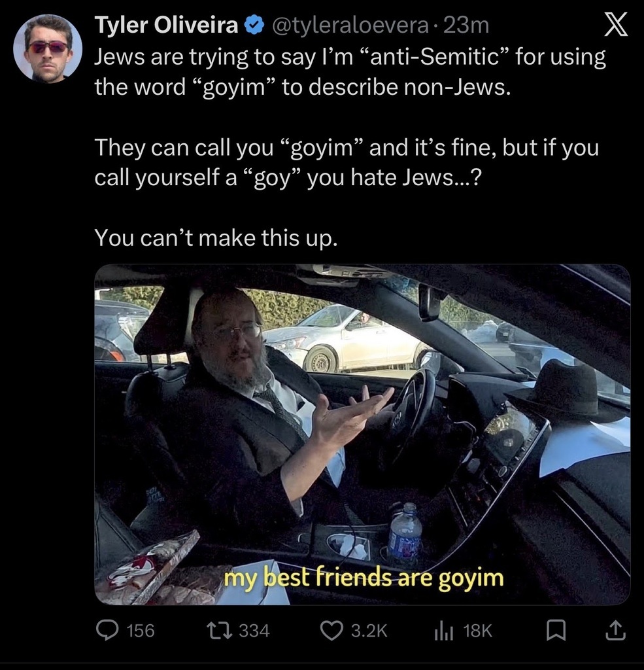Click the 18K views count
Screen dimensions: 644x670
(x=477, y=631)
